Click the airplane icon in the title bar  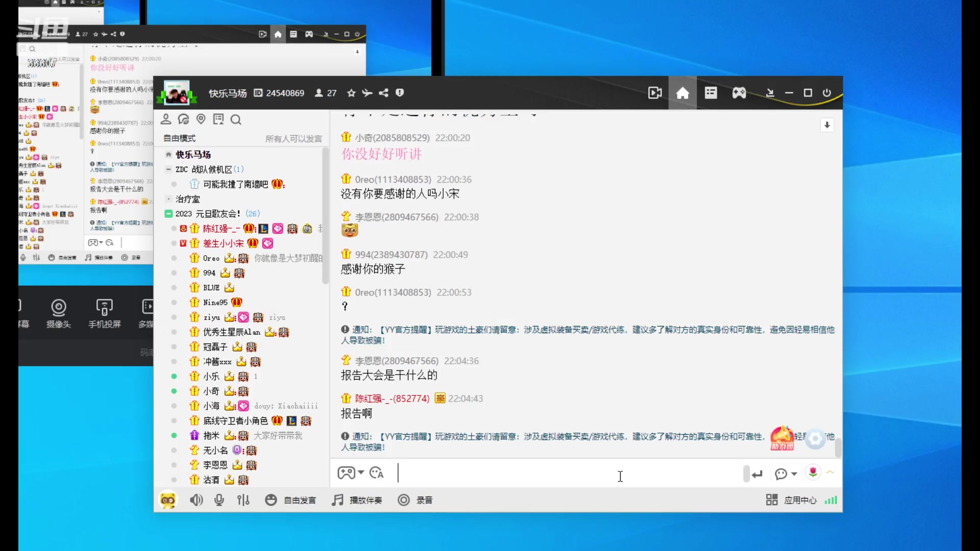(x=367, y=93)
